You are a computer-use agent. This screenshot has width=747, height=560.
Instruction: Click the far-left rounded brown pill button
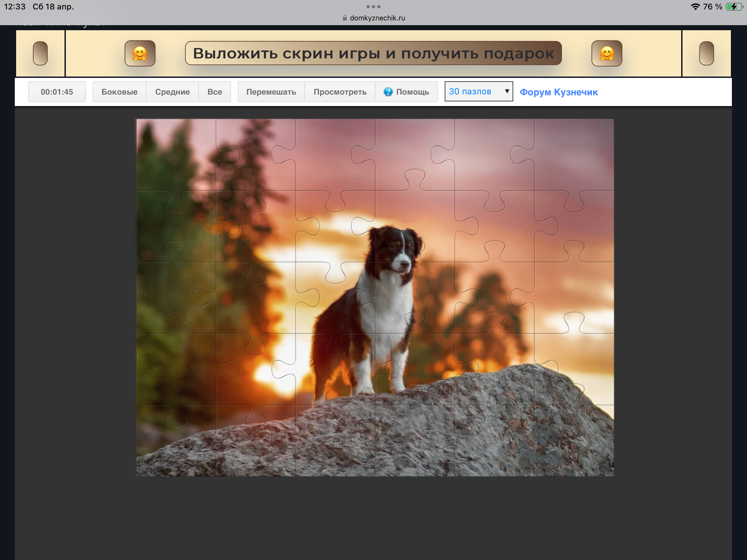(40, 53)
